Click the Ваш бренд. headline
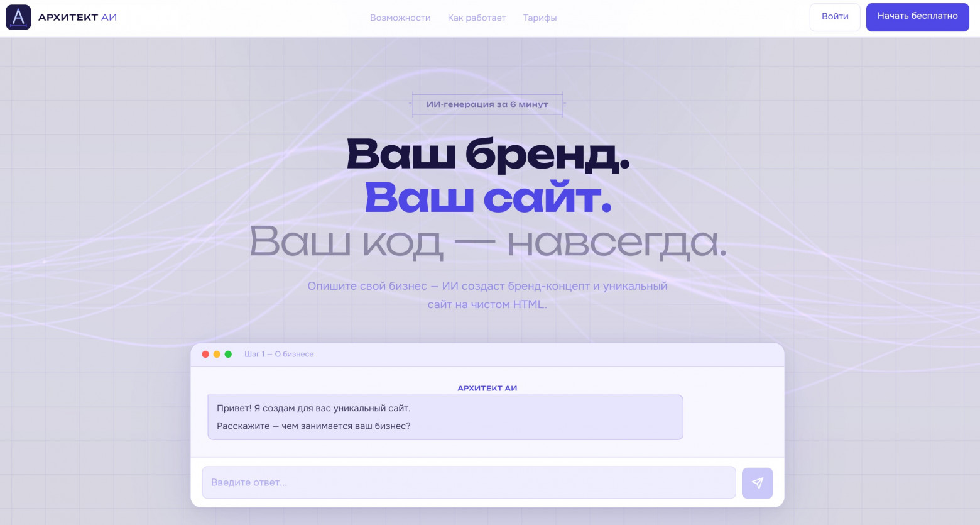 click(488, 154)
